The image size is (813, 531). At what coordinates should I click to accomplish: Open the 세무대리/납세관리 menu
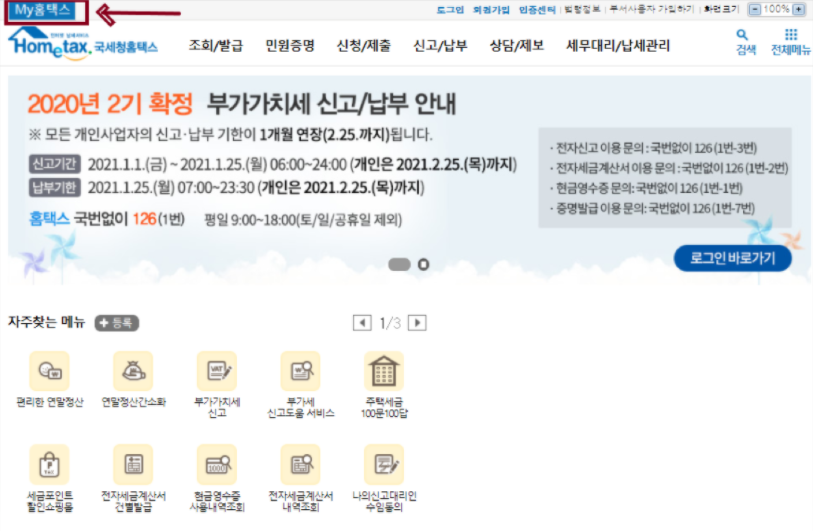[x=618, y=46]
